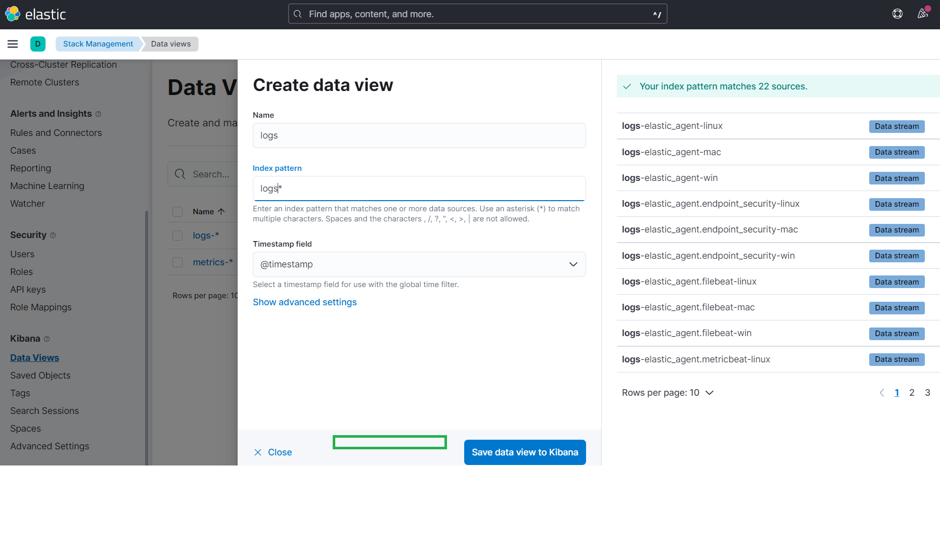The height and width of the screenshot is (560, 940).
Task: Select logs-elastic_agent.metricbeat-linux row
Action: 778,359
